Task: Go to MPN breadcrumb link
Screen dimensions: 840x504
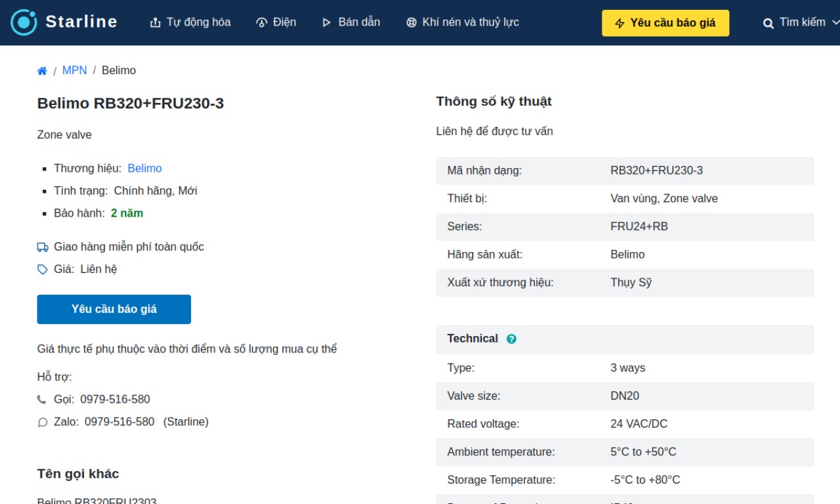Action: pos(74,70)
